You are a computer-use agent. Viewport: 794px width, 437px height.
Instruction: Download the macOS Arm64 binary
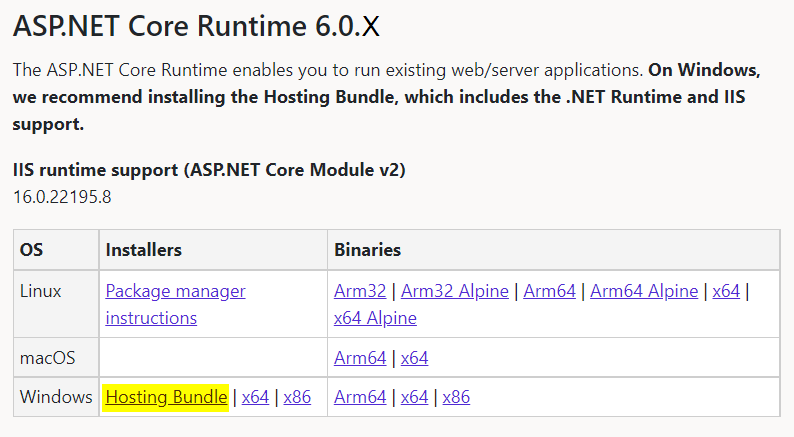(x=360, y=358)
